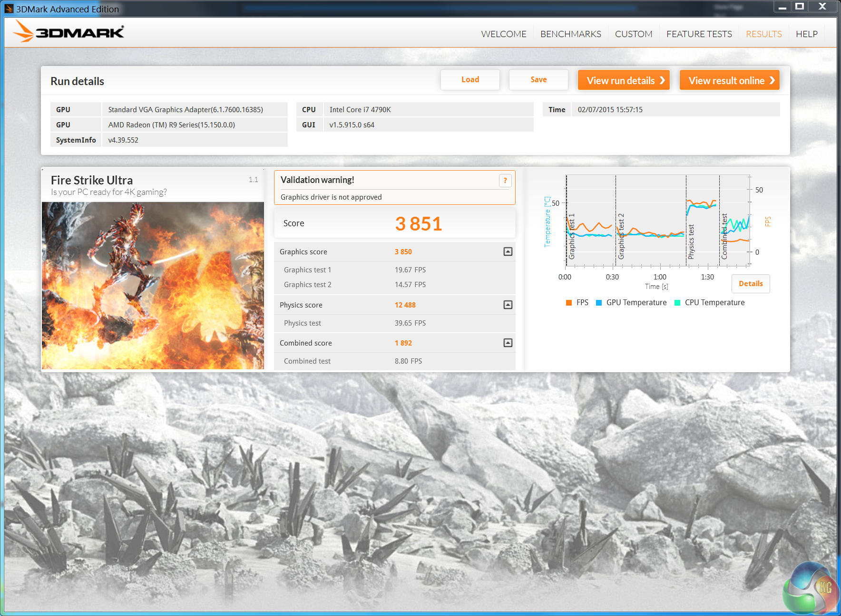The height and width of the screenshot is (616, 841).
Task: Collapse the Combined score section
Action: coord(508,343)
